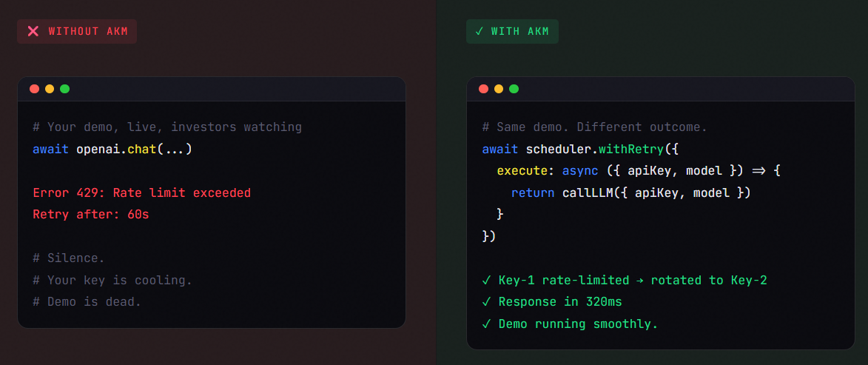The height and width of the screenshot is (365, 868).
Task: Click 'Key-1 rate-limited → rotated to Key-2' line
Action: click(x=625, y=281)
